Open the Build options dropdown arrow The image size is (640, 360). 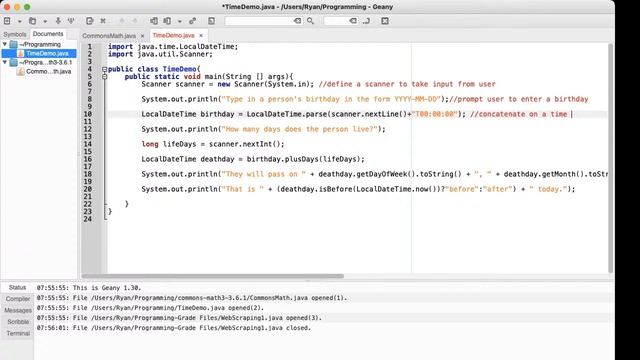180,21
